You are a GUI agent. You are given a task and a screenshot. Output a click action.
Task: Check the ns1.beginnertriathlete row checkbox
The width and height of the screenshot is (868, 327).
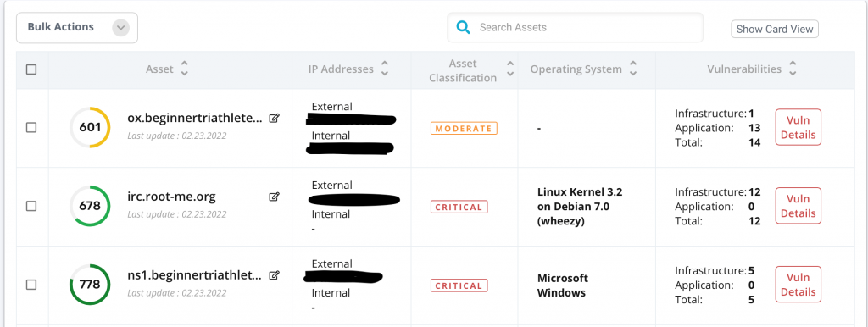tap(31, 285)
